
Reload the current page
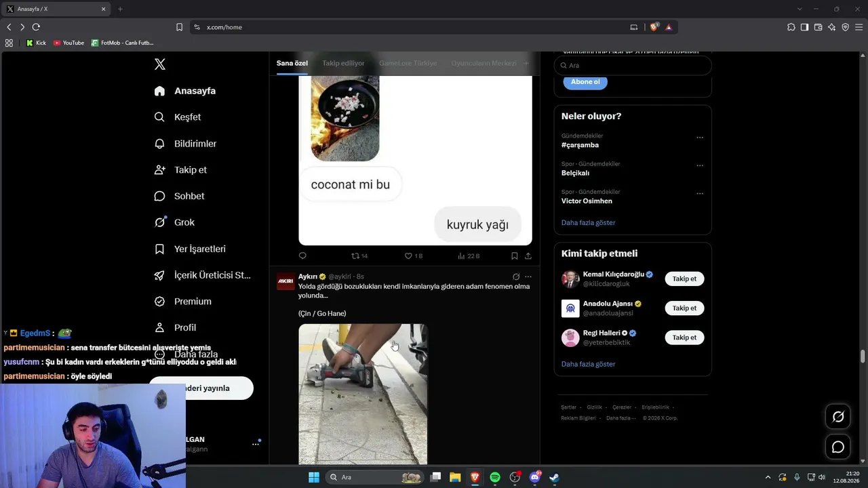[36, 27]
